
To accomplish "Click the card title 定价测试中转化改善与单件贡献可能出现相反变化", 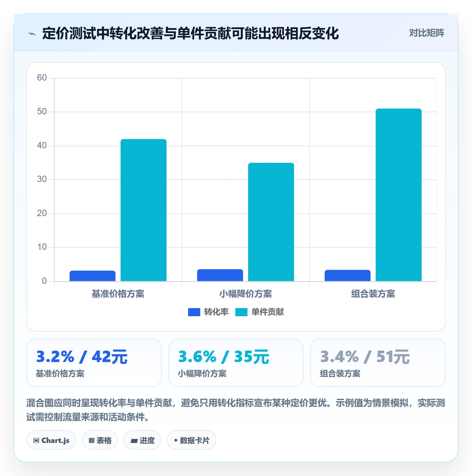I will click(x=190, y=33).
